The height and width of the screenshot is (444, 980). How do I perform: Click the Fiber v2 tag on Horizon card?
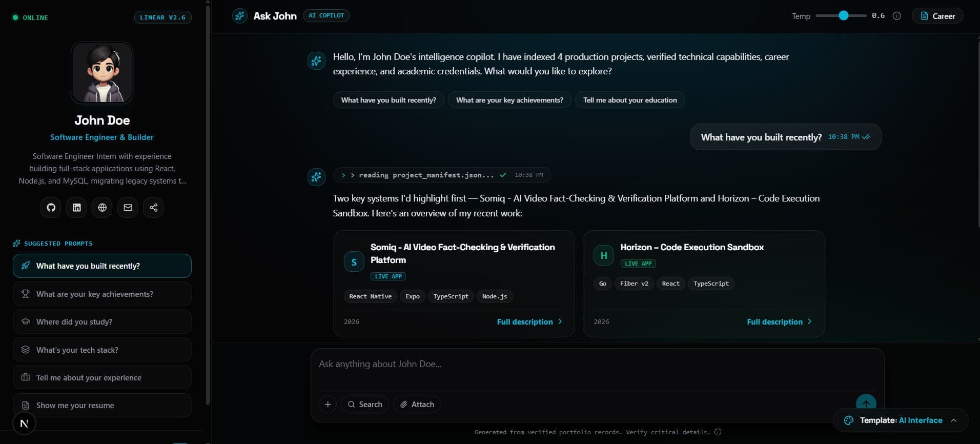coord(634,284)
